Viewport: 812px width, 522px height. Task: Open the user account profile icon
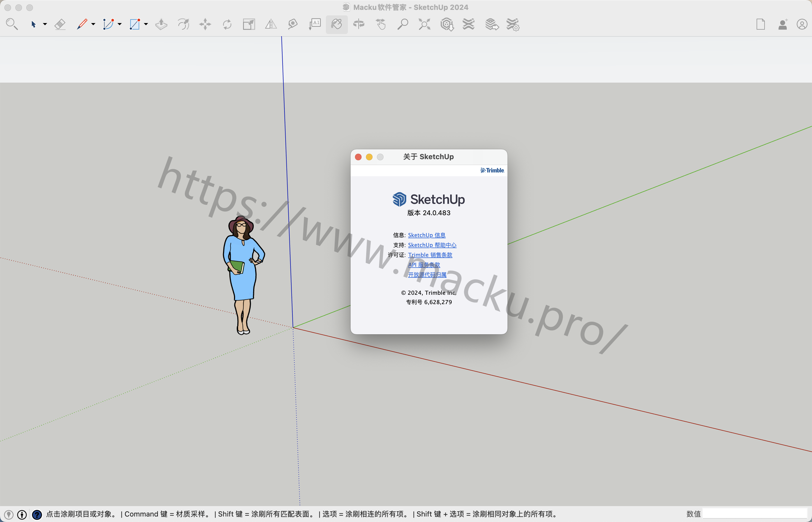[x=802, y=24]
